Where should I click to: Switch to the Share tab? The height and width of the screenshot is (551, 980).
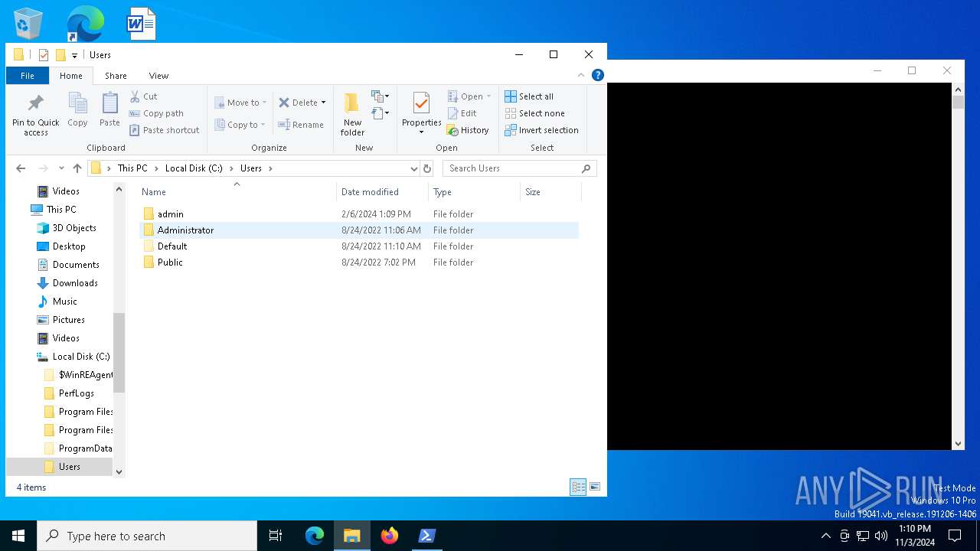116,76
